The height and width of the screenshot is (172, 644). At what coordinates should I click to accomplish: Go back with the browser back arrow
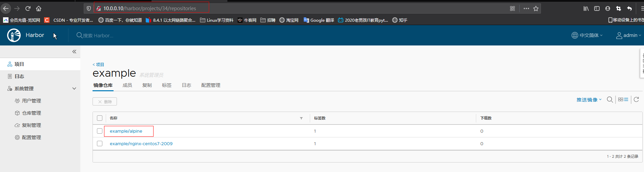pos(6,8)
